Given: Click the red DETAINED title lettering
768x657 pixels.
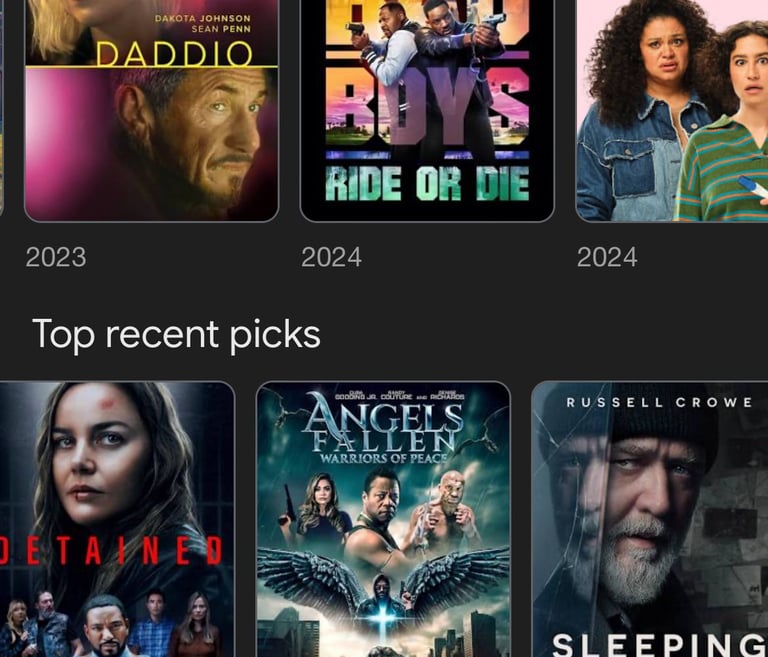Looking at the screenshot, I should pyautogui.click(x=112, y=550).
